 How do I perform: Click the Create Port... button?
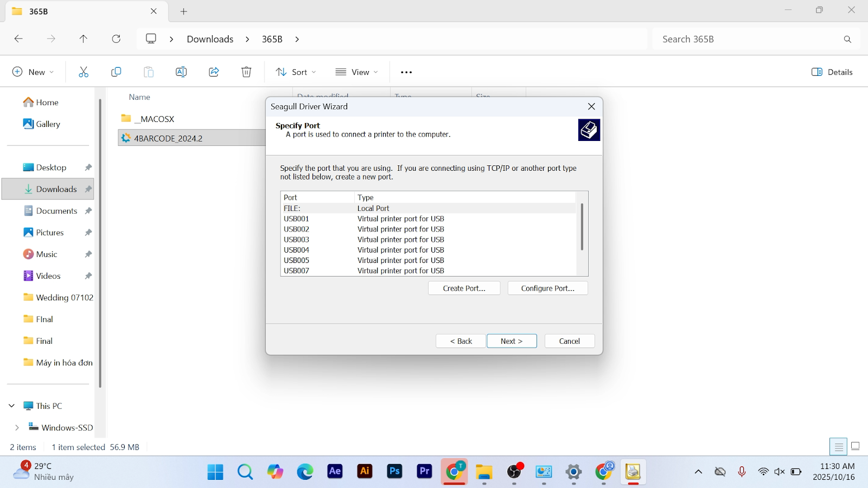coord(464,288)
